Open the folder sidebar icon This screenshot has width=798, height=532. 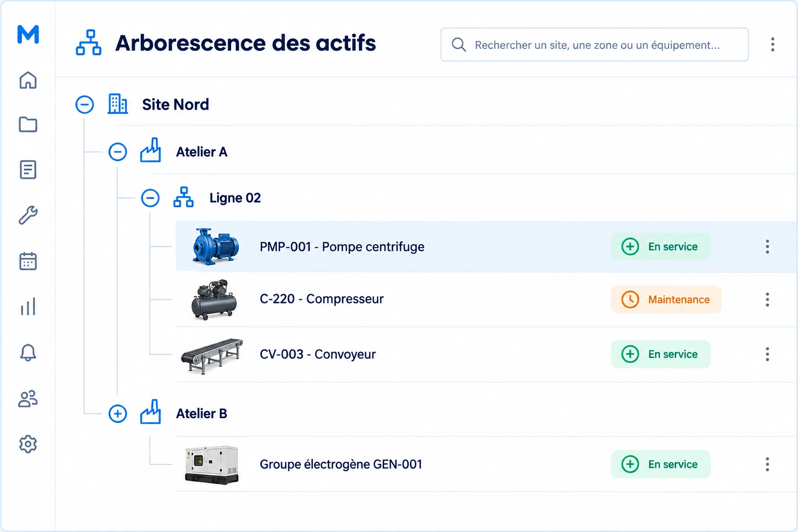click(28, 125)
